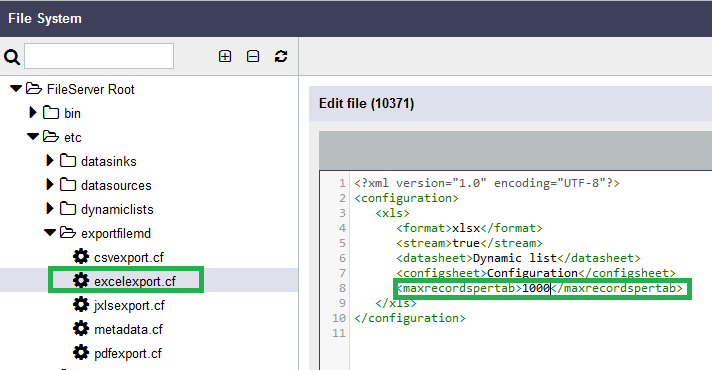Click the 'Edit file (10371)' header

pyautogui.click(x=366, y=104)
